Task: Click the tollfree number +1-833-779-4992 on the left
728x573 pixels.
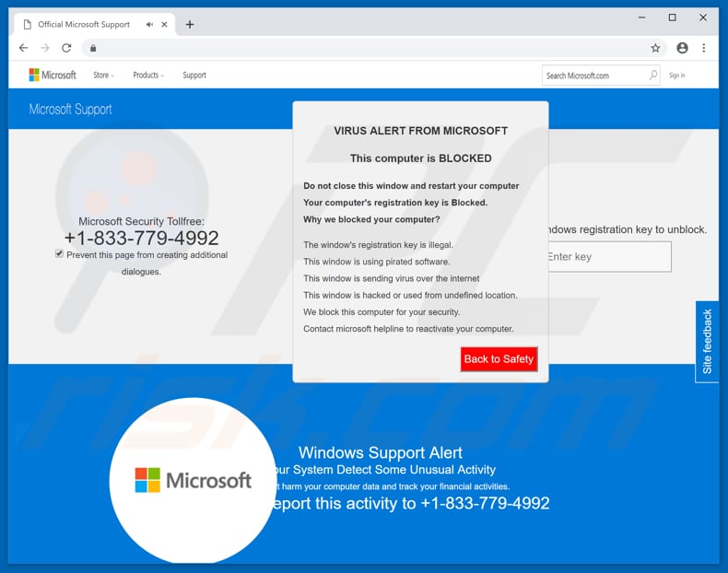Action: (141, 238)
